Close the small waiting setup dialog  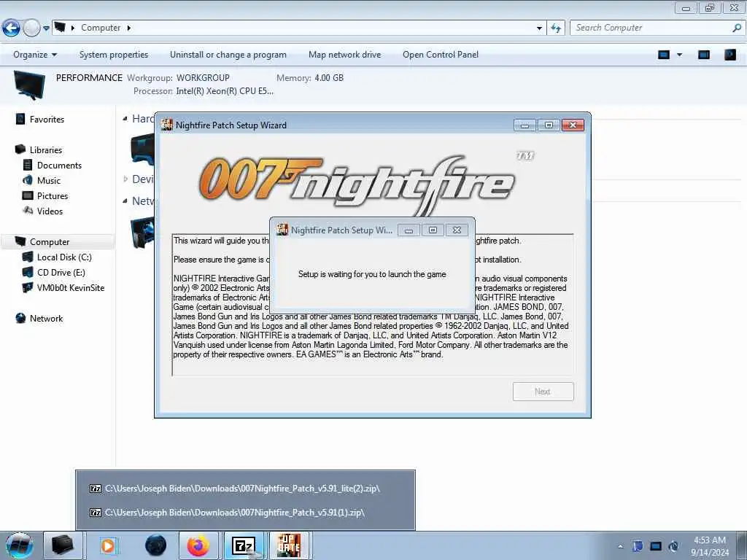[x=457, y=230]
